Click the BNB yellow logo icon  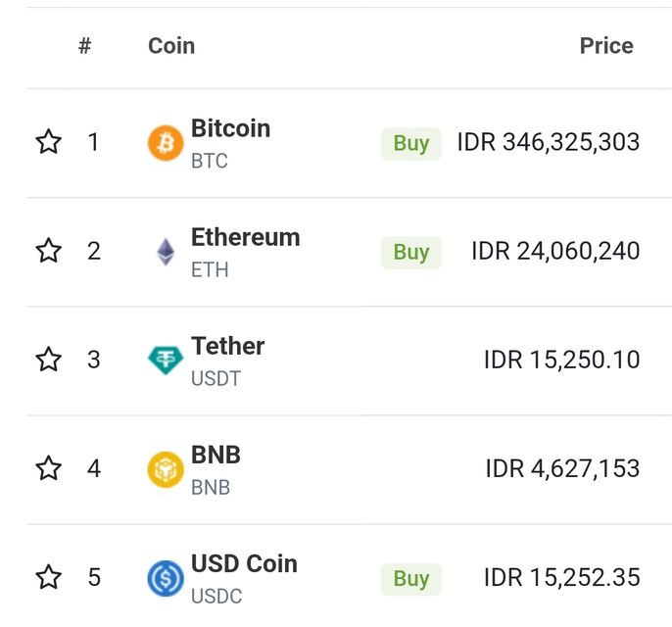[166, 469]
